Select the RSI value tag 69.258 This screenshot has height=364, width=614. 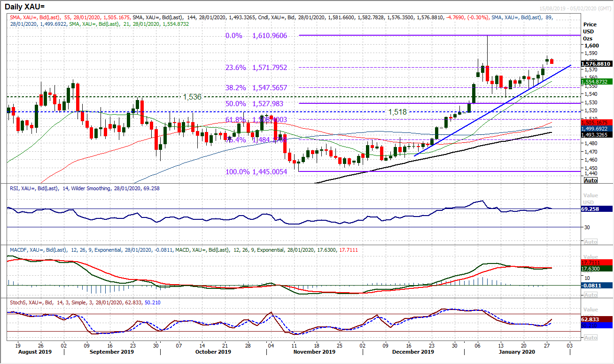pyautogui.click(x=595, y=209)
